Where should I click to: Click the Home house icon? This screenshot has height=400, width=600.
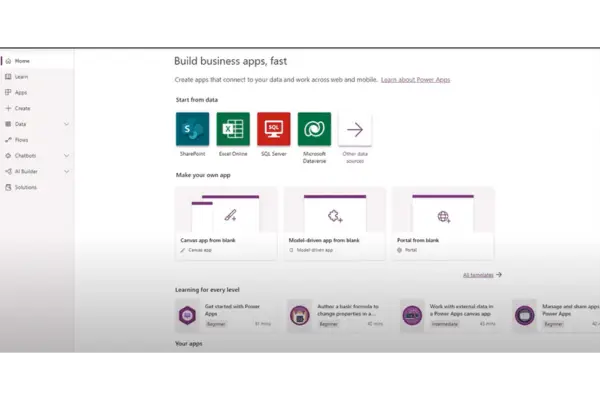coord(8,61)
